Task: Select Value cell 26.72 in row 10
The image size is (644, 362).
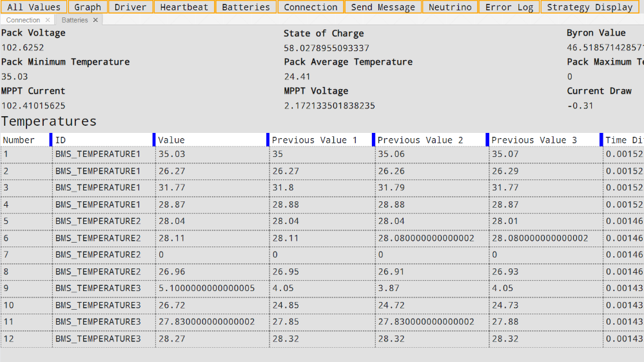Action: [x=212, y=305]
